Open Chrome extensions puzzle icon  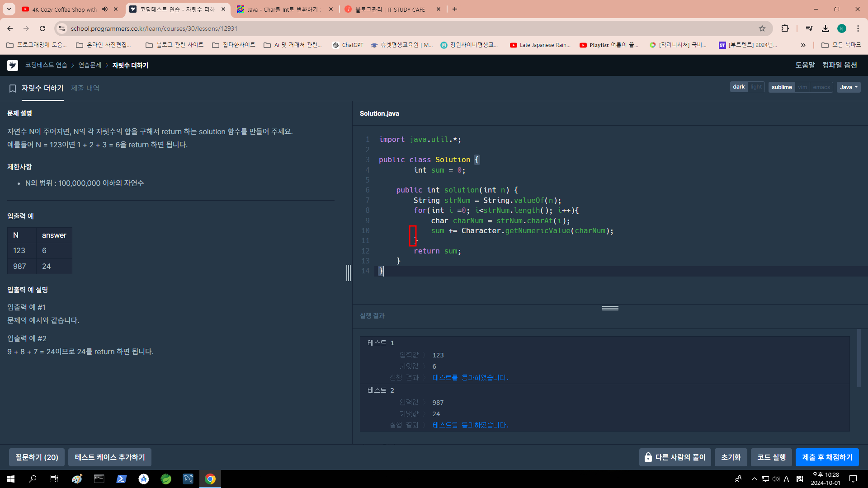[x=785, y=28]
